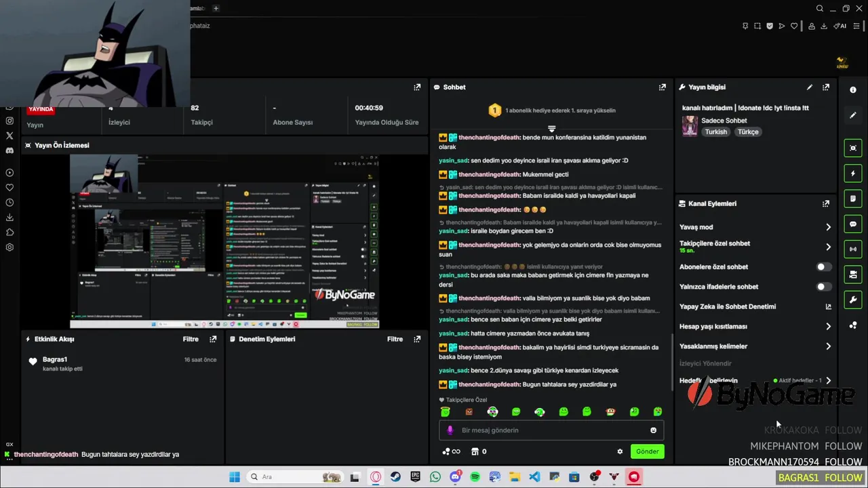The image size is (868, 488).
Task: Toggle the wrench widget icon in right rail
Action: (853, 300)
